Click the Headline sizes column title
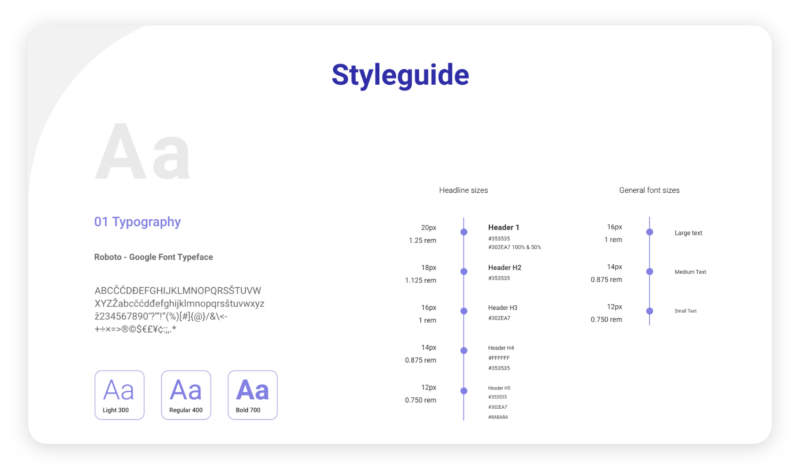Screen dimensions: 800x475 (x=463, y=190)
